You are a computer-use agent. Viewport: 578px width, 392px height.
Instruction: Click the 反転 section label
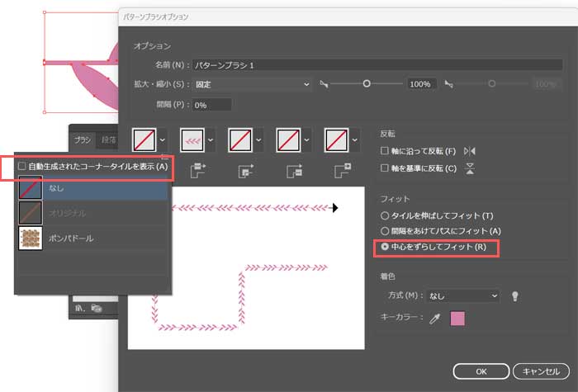point(387,134)
